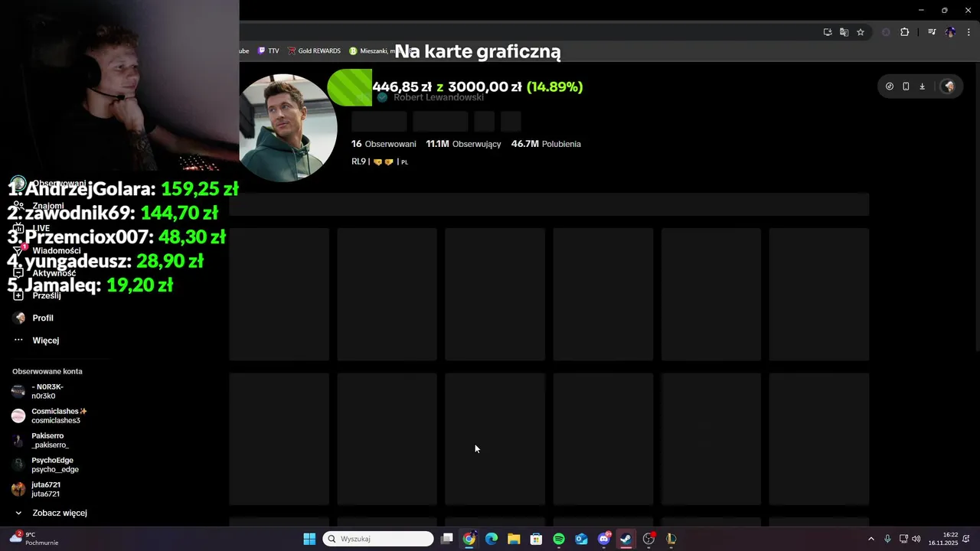
Task: Open followed account Pakiserro
Action: 40,440
